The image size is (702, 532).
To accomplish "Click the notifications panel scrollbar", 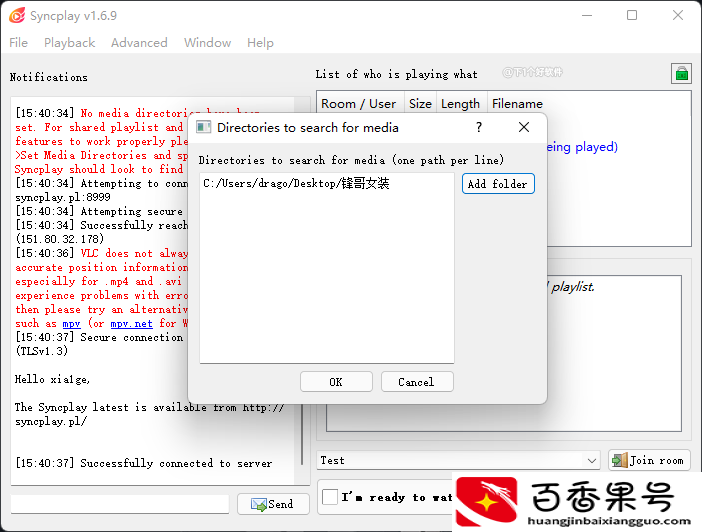I will pyautogui.click(x=302, y=434).
